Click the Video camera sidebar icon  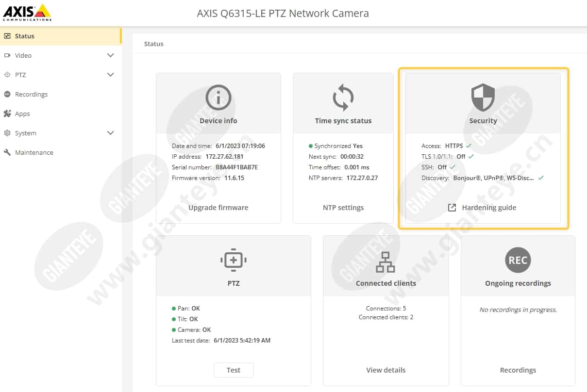(x=7, y=55)
